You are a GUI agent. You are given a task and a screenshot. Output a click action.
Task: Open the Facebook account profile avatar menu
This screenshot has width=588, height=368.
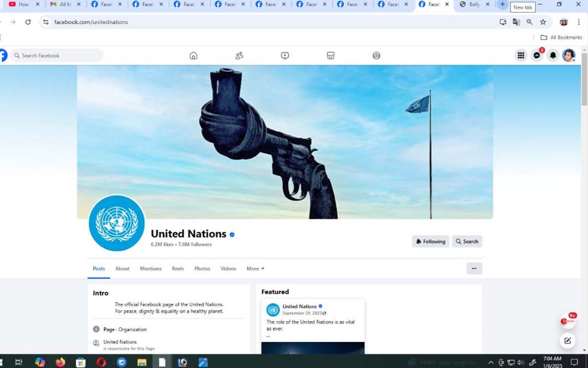click(x=569, y=55)
